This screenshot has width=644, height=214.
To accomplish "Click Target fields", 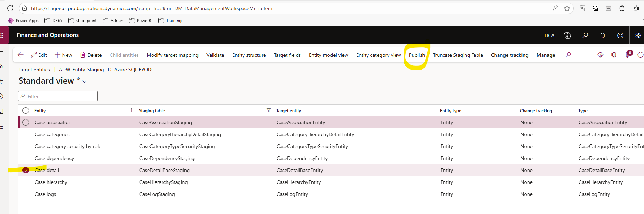I will click(x=287, y=55).
